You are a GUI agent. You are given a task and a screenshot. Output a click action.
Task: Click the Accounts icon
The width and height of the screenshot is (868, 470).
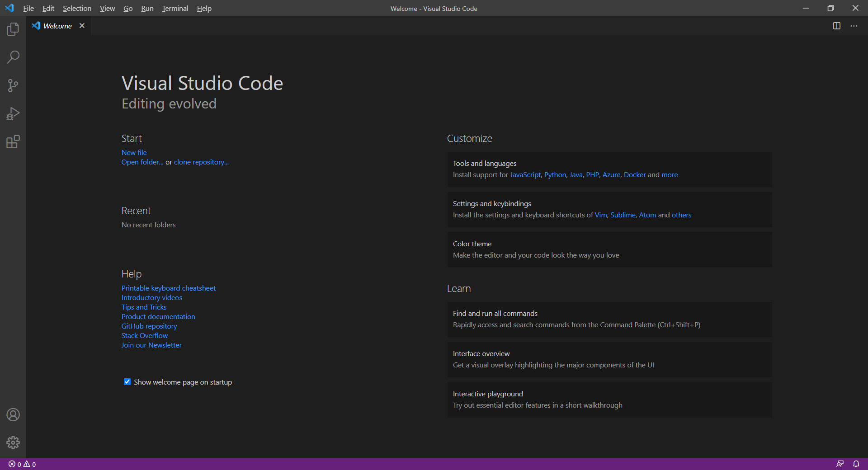pyautogui.click(x=13, y=414)
